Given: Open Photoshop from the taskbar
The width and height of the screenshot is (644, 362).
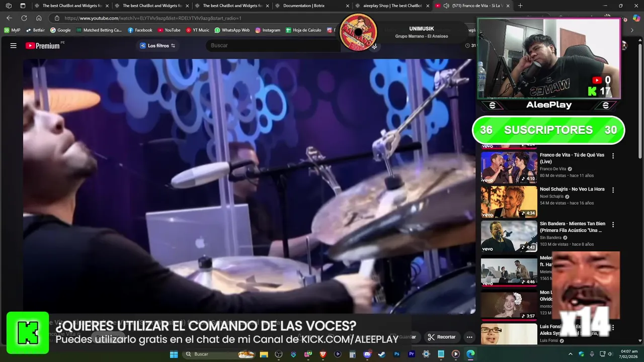Looking at the screenshot, I should coord(397,354).
